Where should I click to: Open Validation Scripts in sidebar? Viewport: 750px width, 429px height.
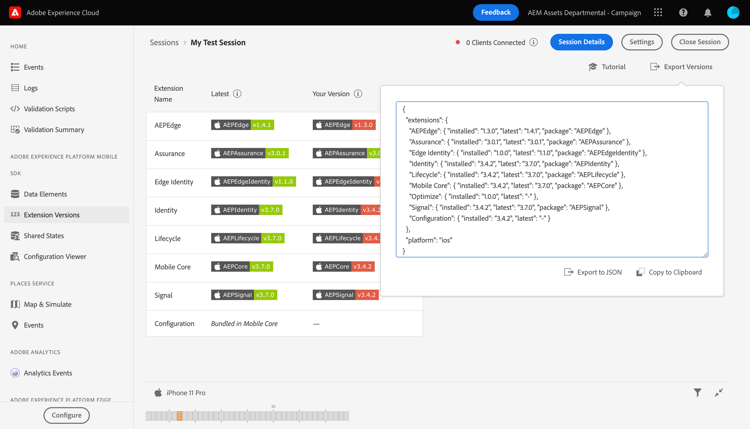(49, 109)
